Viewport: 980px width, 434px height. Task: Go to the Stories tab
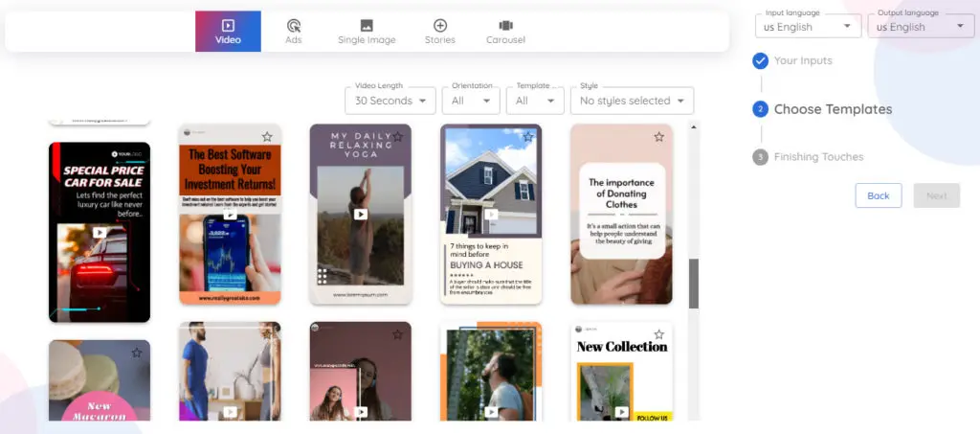pyautogui.click(x=440, y=32)
